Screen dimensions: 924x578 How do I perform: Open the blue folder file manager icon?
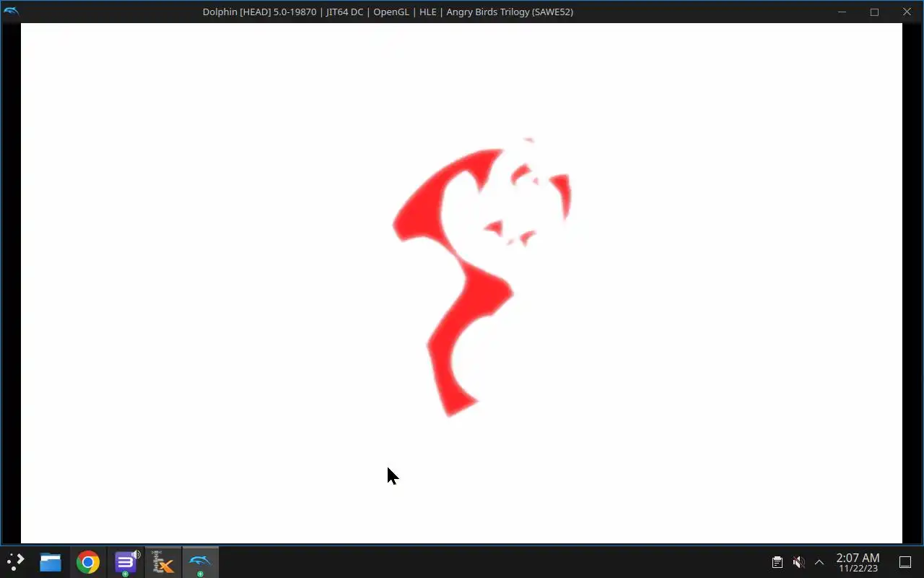click(51, 562)
